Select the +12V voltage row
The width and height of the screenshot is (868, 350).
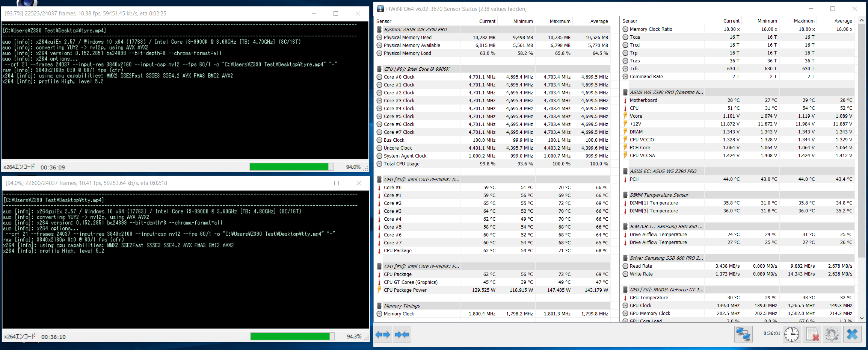click(738, 124)
